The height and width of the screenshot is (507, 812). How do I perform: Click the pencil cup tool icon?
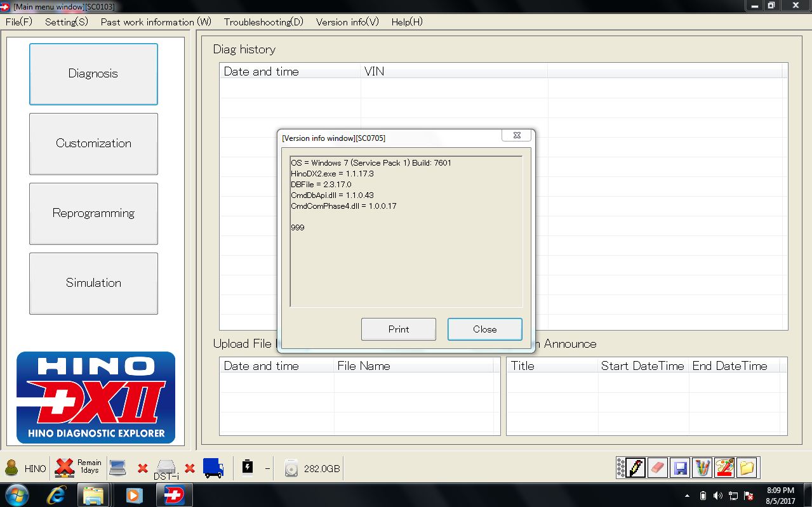(x=702, y=468)
